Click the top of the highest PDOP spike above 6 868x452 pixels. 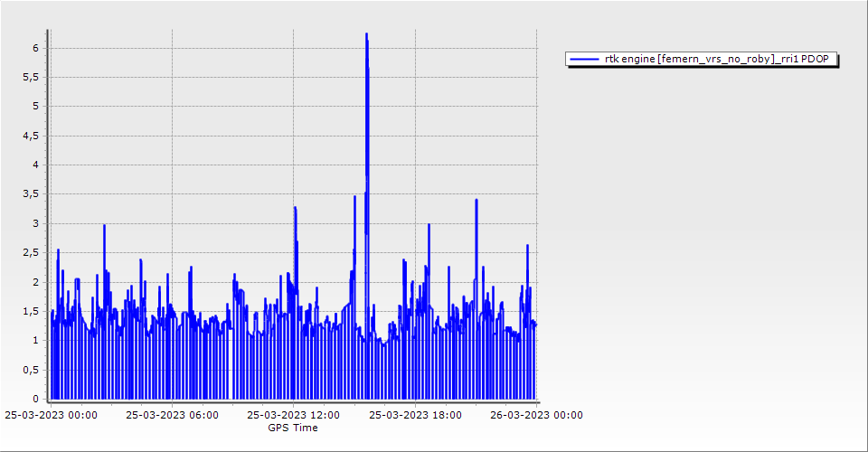pos(366,34)
